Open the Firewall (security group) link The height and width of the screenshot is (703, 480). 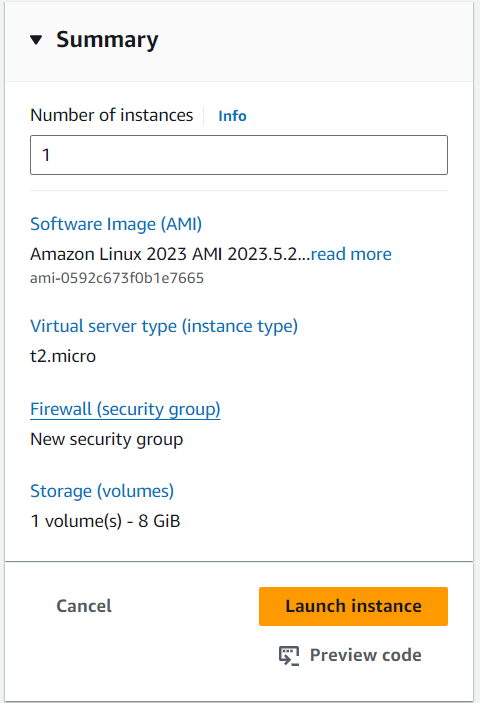click(x=125, y=409)
